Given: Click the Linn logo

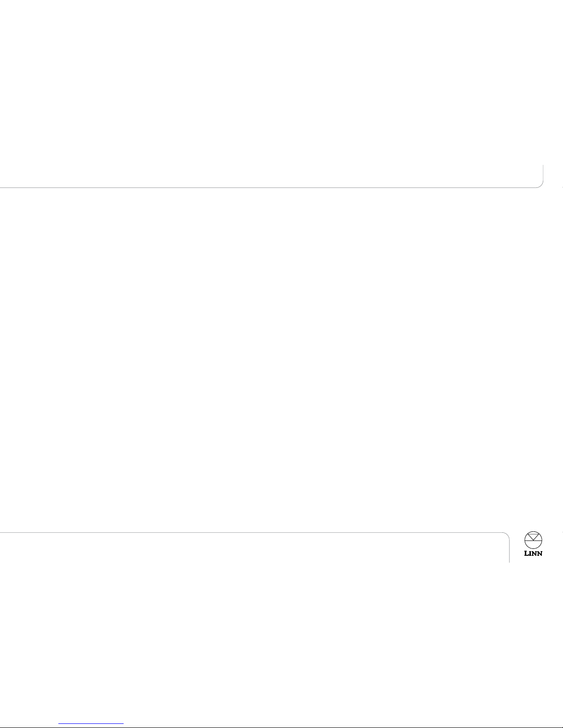Looking at the screenshot, I should pos(533,544).
